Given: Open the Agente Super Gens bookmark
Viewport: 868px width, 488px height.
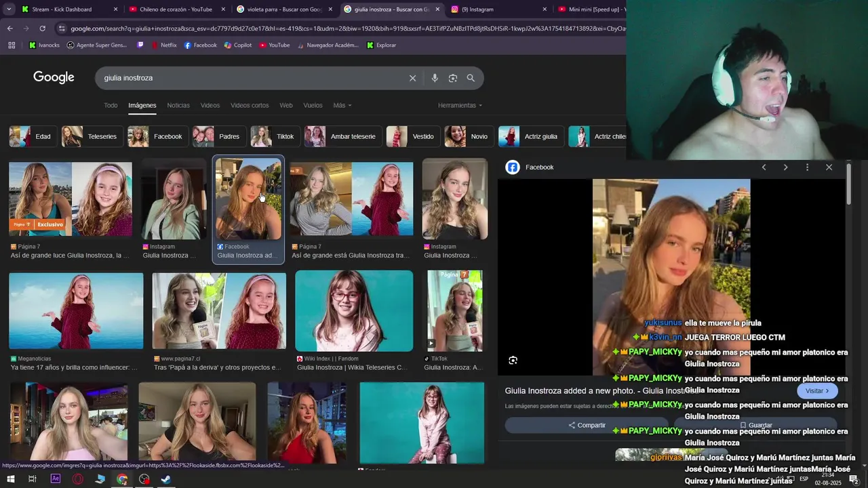Looking at the screenshot, I should (96, 45).
